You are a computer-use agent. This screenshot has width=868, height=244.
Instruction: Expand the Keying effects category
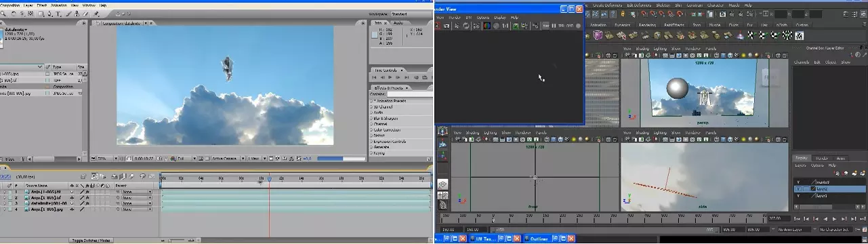tap(371, 152)
